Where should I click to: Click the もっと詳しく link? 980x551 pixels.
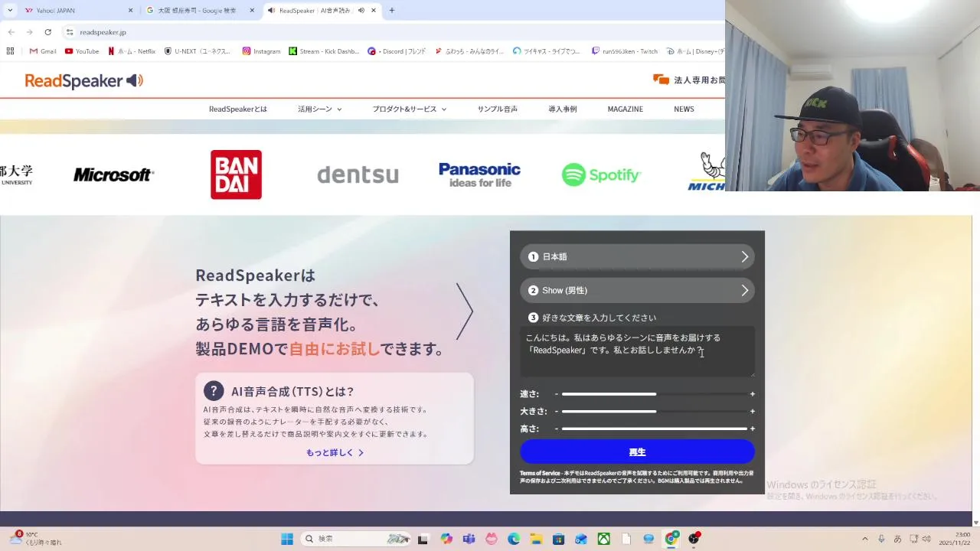pyautogui.click(x=335, y=452)
